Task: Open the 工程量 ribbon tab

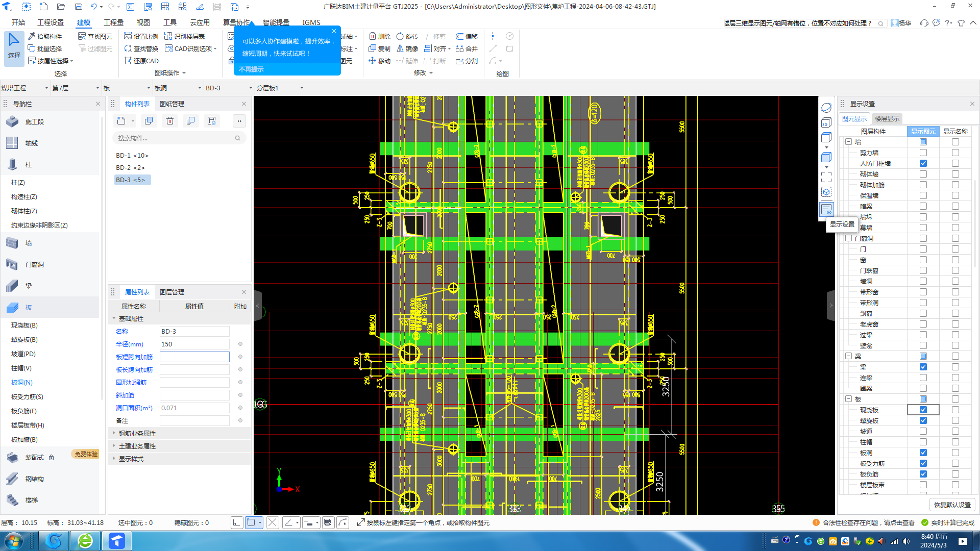Action: [113, 22]
